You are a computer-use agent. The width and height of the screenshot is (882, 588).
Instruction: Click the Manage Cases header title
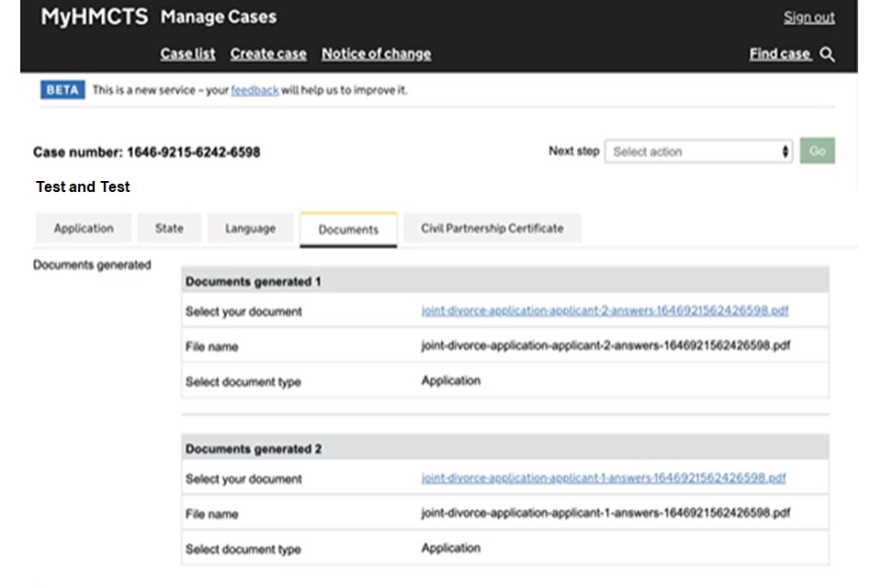tap(218, 17)
